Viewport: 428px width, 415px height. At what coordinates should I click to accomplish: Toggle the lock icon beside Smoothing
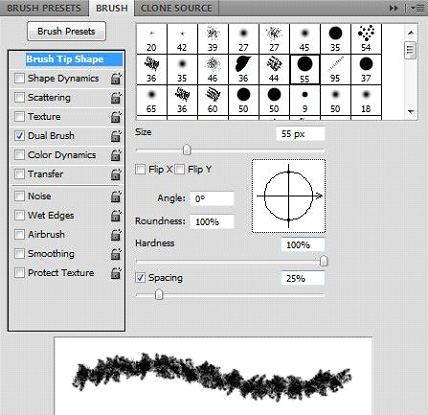[x=116, y=254]
